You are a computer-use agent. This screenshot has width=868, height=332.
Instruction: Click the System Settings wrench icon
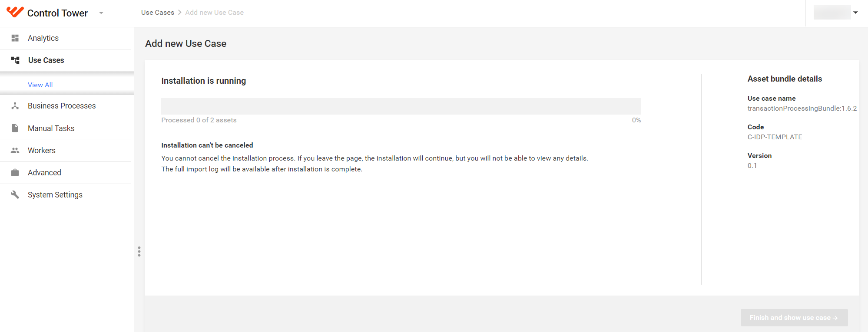(x=15, y=195)
